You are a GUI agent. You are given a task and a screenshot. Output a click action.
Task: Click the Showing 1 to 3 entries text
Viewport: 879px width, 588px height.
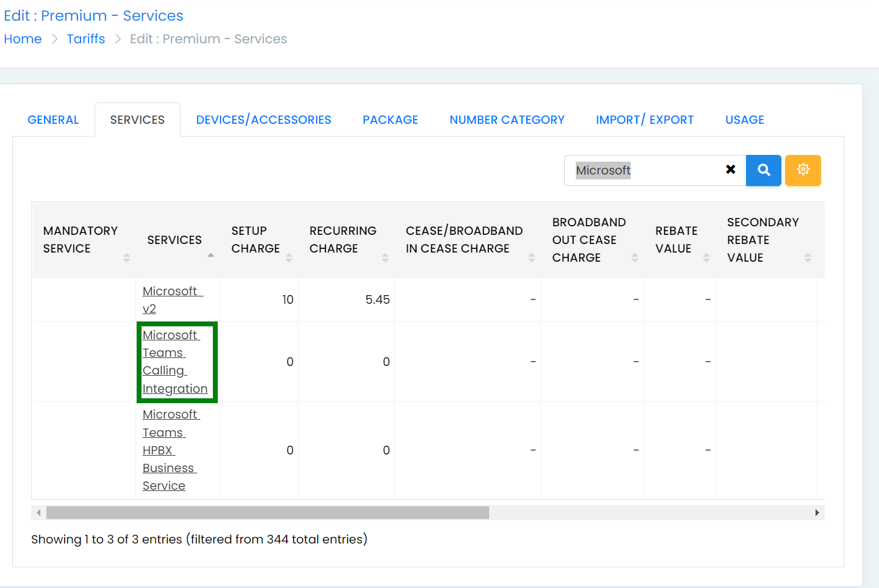[199, 539]
